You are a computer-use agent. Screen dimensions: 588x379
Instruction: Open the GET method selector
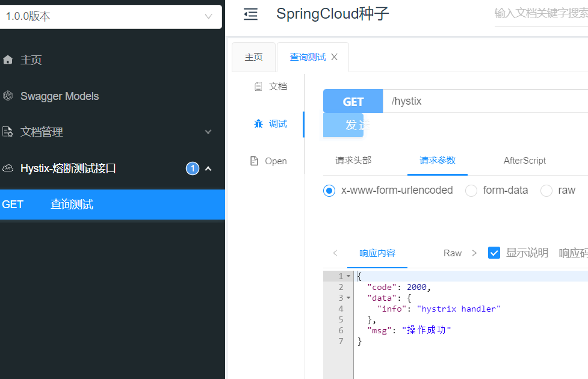[x=353, y=101]
